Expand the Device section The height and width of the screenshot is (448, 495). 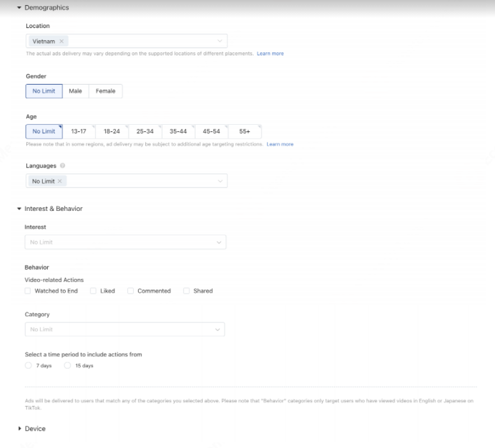[20, 429]
